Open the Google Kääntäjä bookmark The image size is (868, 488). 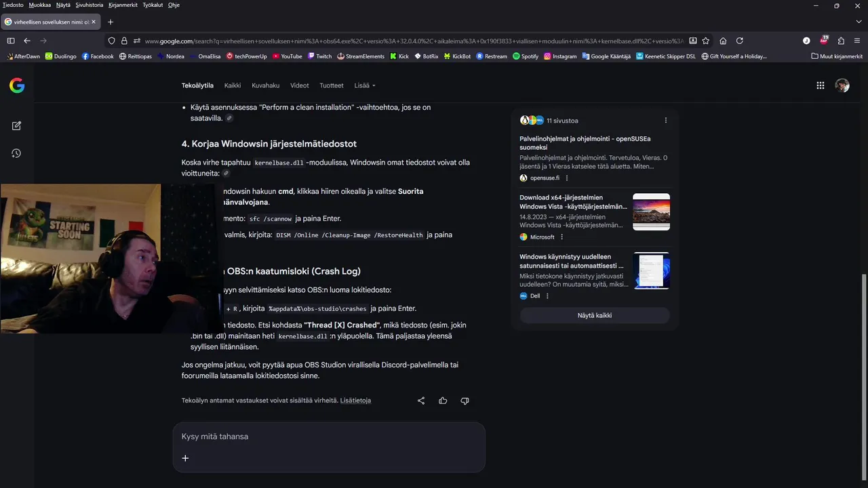pos(606,56)
